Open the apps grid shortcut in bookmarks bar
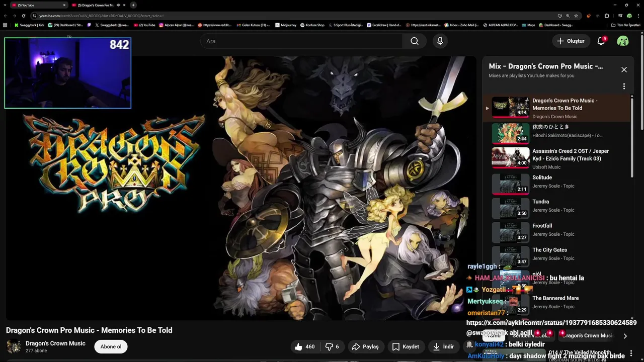The height and width of the screenshot is (362, 644). 5,25
